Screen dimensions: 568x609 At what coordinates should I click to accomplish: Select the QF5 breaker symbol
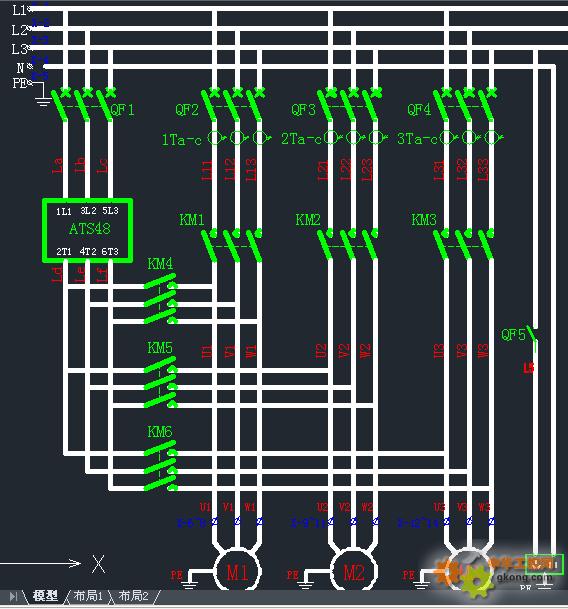click(532, 335)
